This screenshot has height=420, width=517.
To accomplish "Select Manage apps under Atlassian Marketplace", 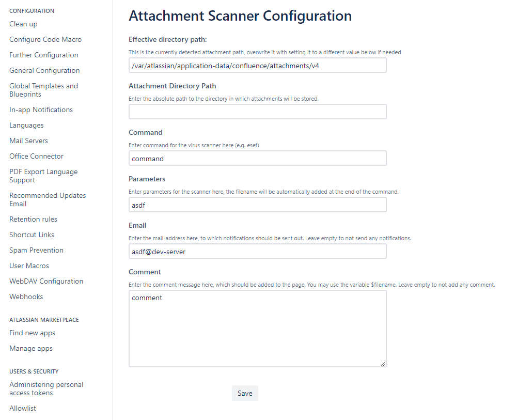I will click(31, 349).
